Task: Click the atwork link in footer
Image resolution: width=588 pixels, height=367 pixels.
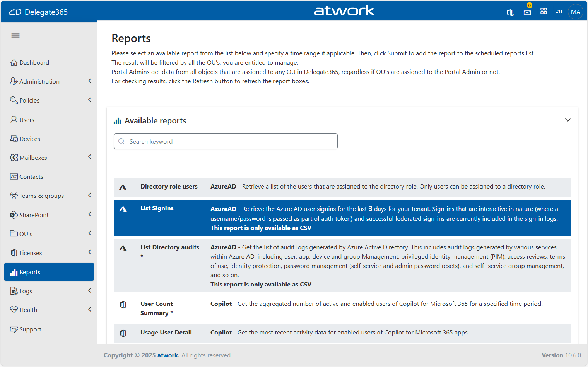Action: point(168,355)
